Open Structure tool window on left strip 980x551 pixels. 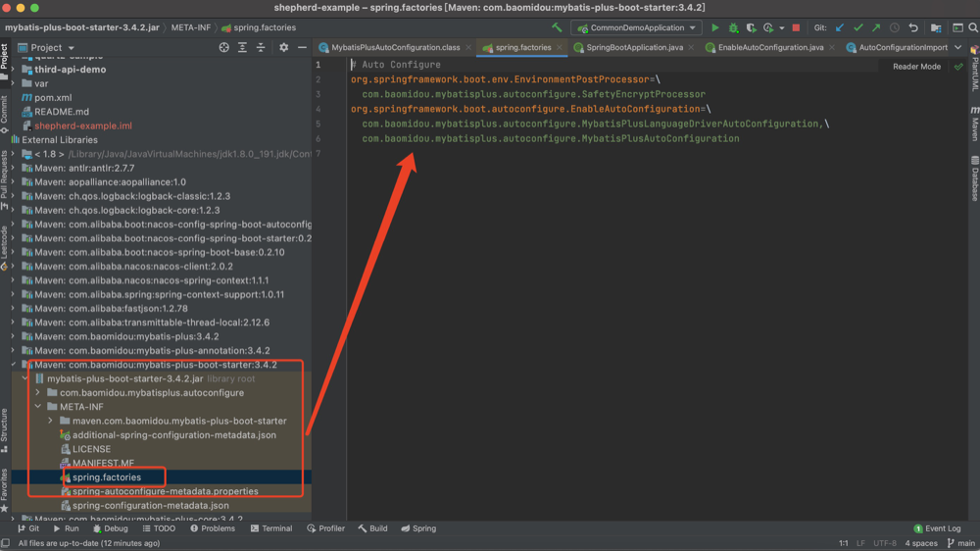[4, 430]
